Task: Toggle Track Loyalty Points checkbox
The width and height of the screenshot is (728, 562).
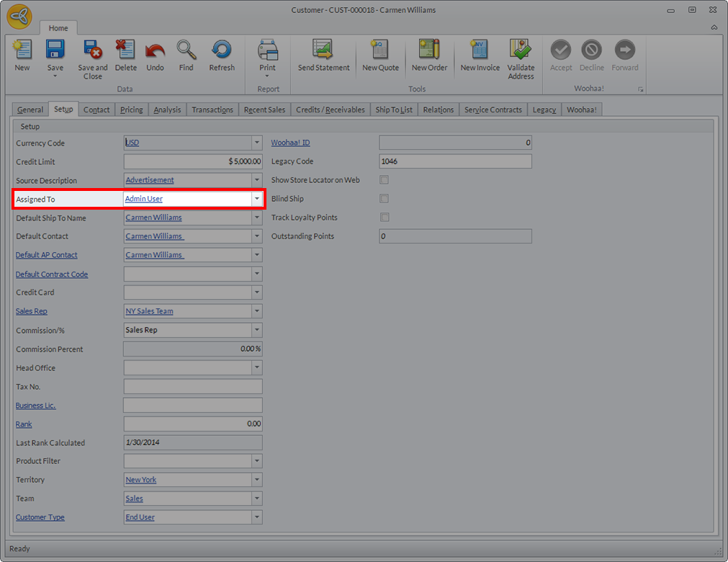Action: click(384, 218)
